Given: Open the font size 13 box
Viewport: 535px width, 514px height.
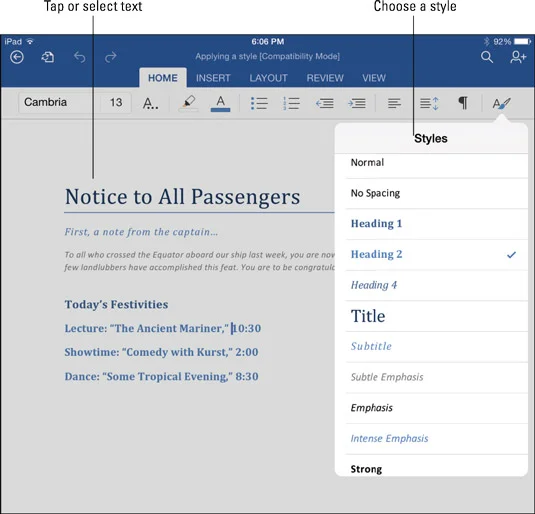Looking at the screenshot, I should click(x=116, y=102).
